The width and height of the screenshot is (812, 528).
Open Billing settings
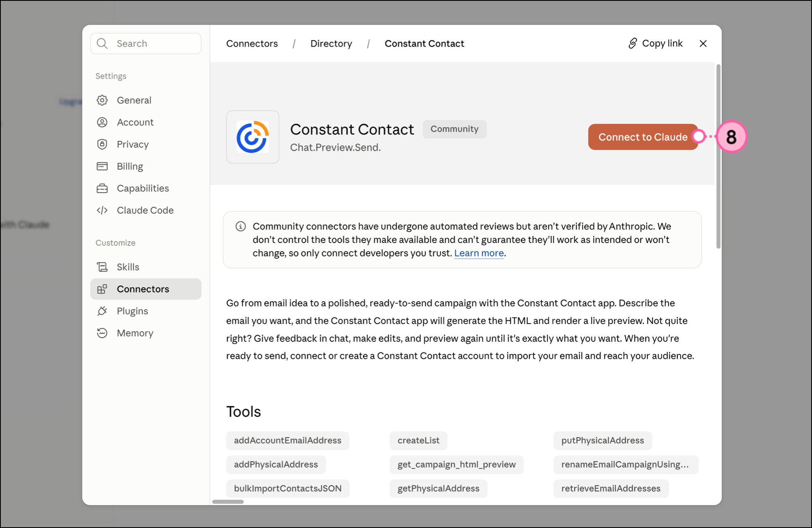point(146,166)
